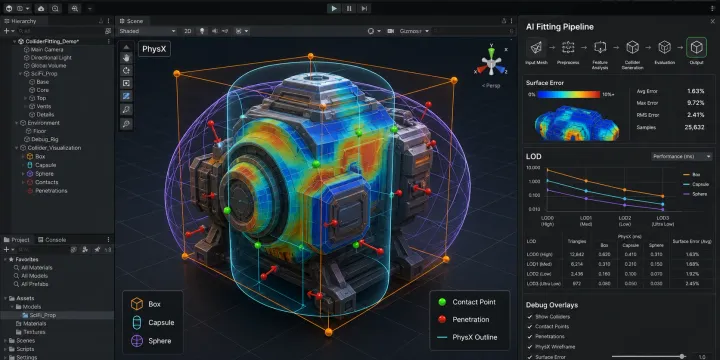
Task: Click the cloud services icon
Action: tap(41, 8)
